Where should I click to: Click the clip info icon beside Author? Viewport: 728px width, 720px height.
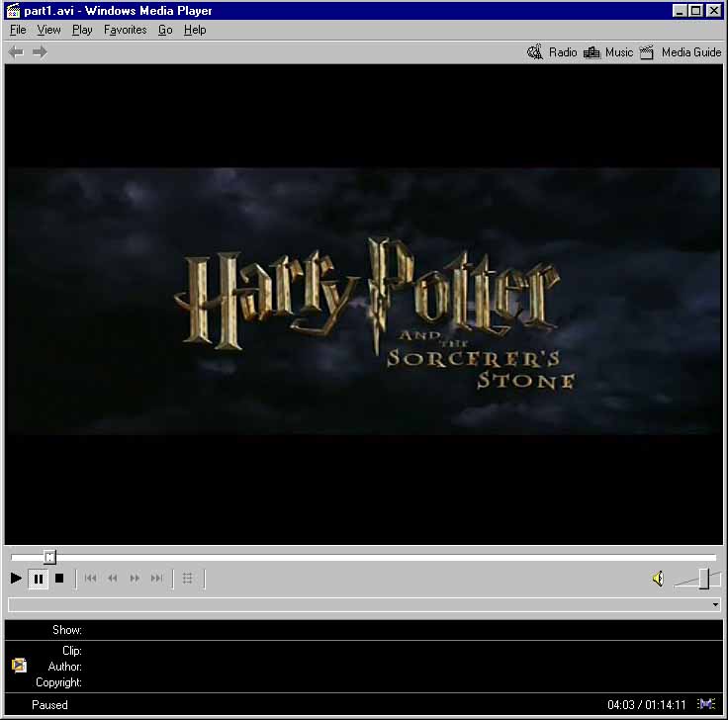(x=19, y=666)
